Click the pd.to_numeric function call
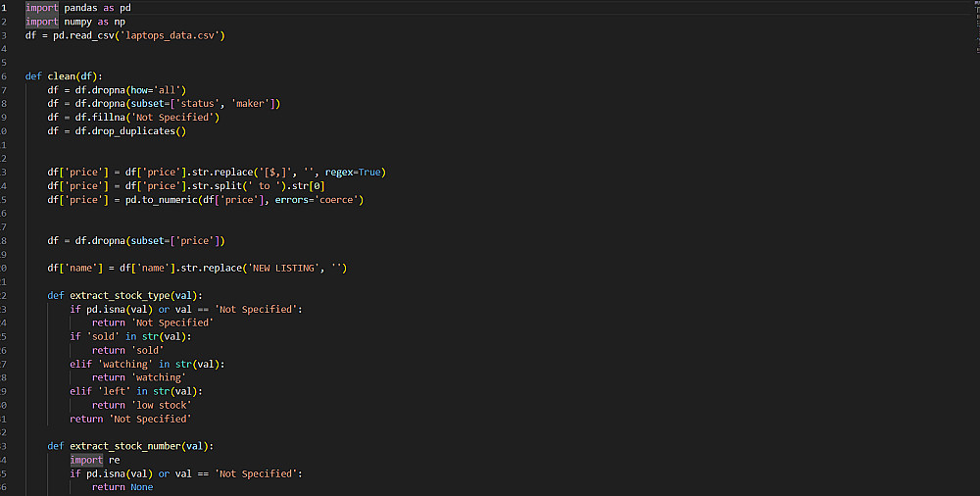Screen dimensions: 980x496 (x=244, y=200)
